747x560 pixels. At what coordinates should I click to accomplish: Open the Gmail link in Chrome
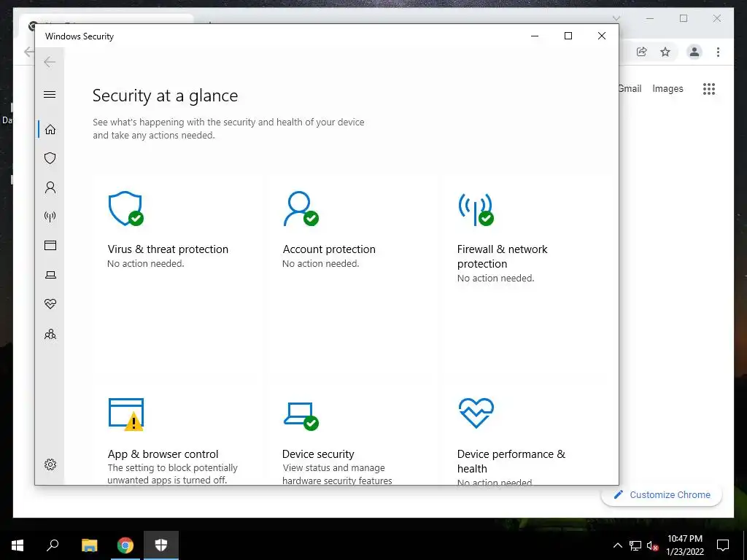[630, 88]
